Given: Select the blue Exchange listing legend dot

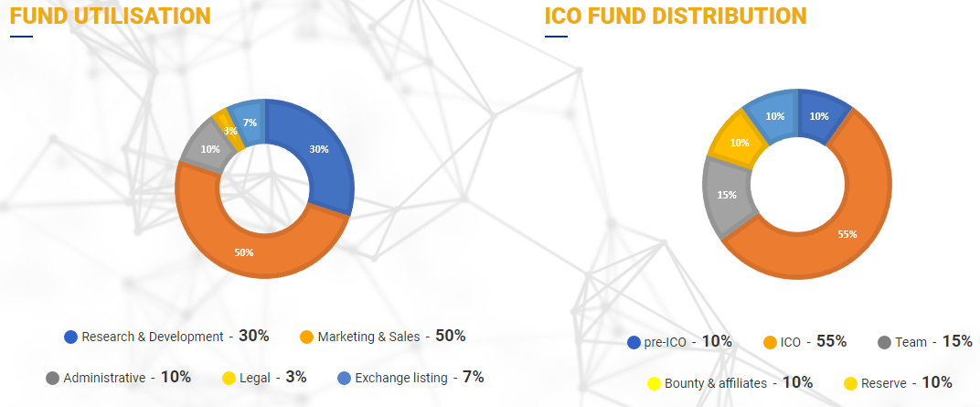Looking at the screenshot, I should tap(344, 378).
